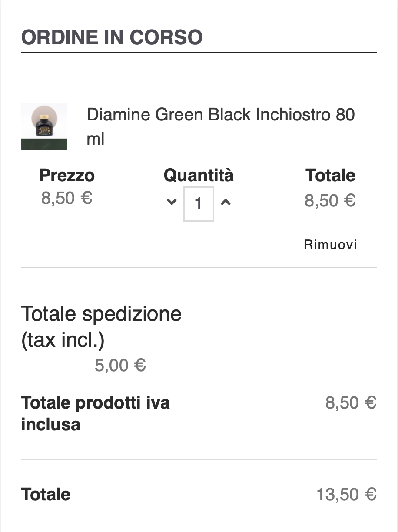Click the 5,00 € shipping cost

click(x=120, y=366)
